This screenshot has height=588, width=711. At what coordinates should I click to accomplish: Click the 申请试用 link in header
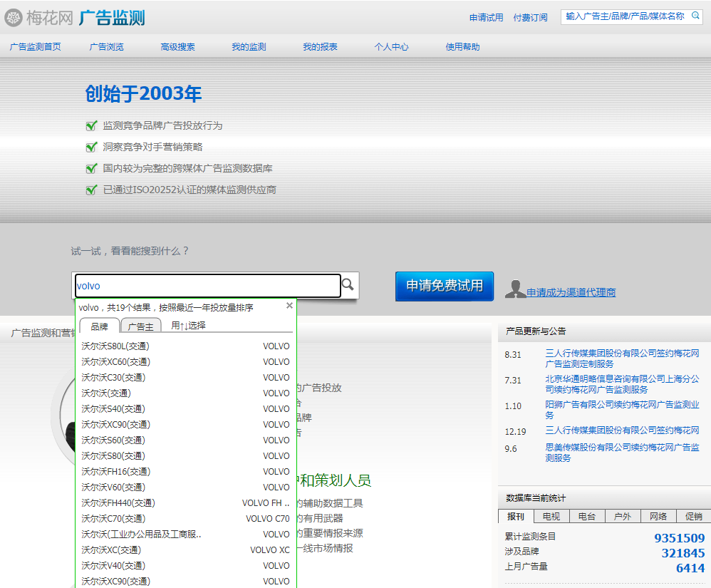coord(486,18)
